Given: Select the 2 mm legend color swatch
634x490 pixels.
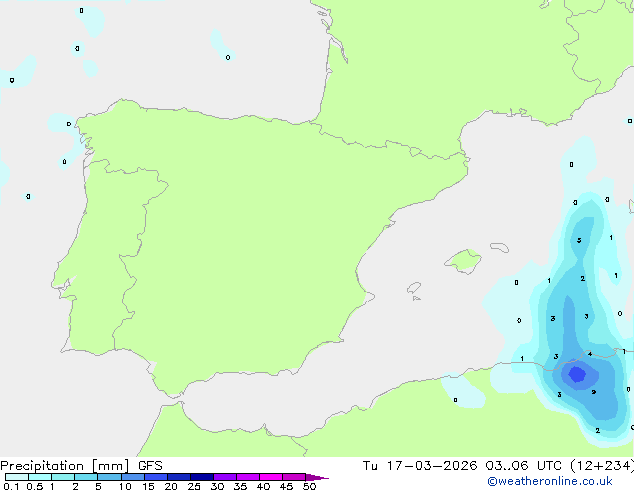Looking at the screenshot, I should pos(86,477).
